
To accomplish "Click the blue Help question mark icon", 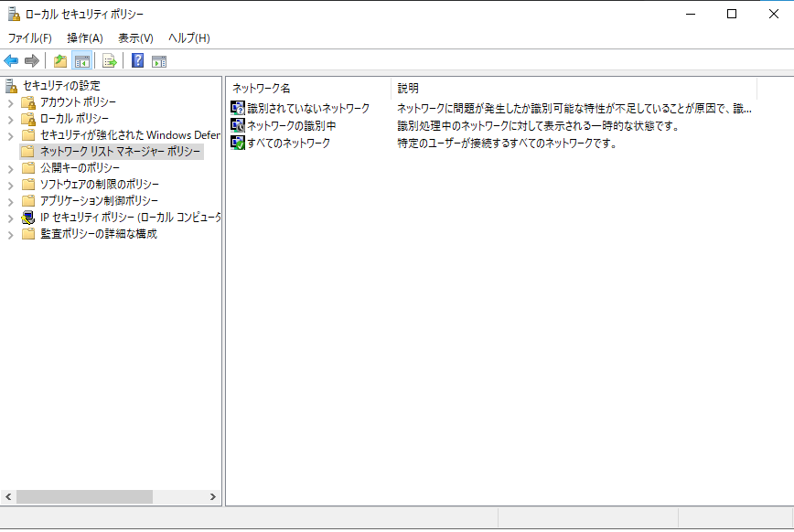I will click(x=137, y=60).
